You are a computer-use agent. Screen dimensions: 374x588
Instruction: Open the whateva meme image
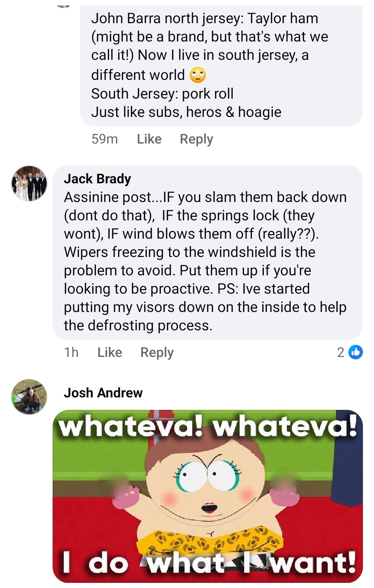pyautogui.click(x=208, y=497)
